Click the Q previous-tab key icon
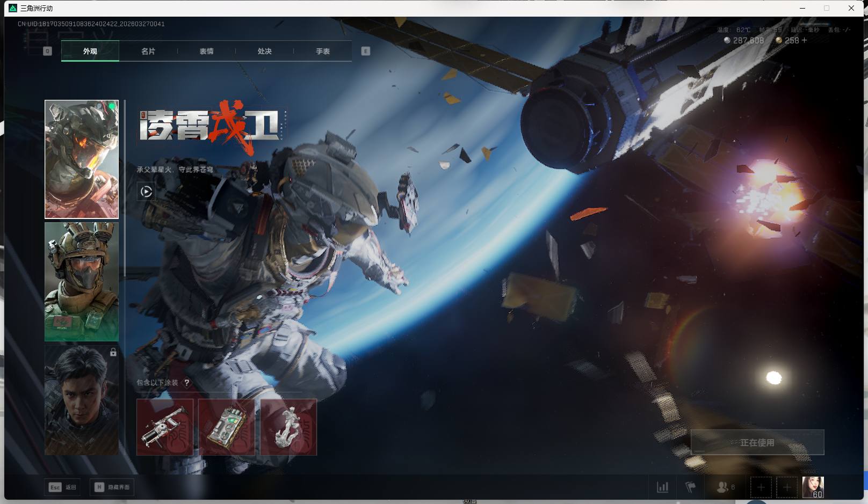The width and height of the screenshot is (868, 504). pos(47,51)
